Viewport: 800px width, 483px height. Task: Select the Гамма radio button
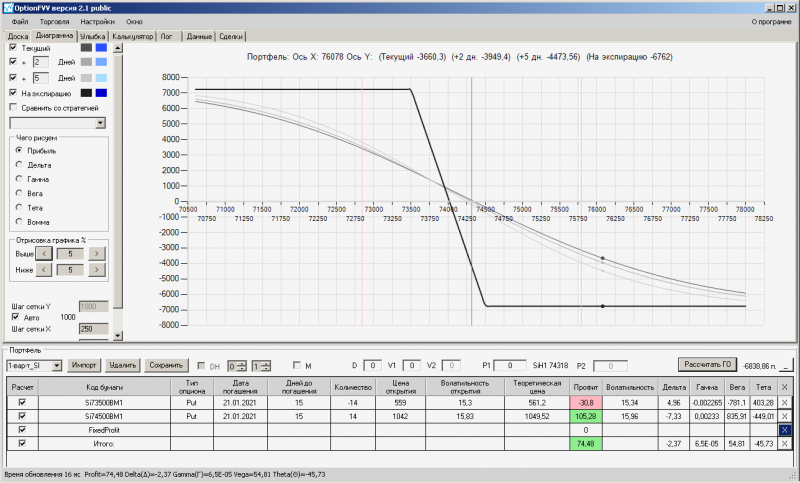pyautogui.click(x=19, y=179)
